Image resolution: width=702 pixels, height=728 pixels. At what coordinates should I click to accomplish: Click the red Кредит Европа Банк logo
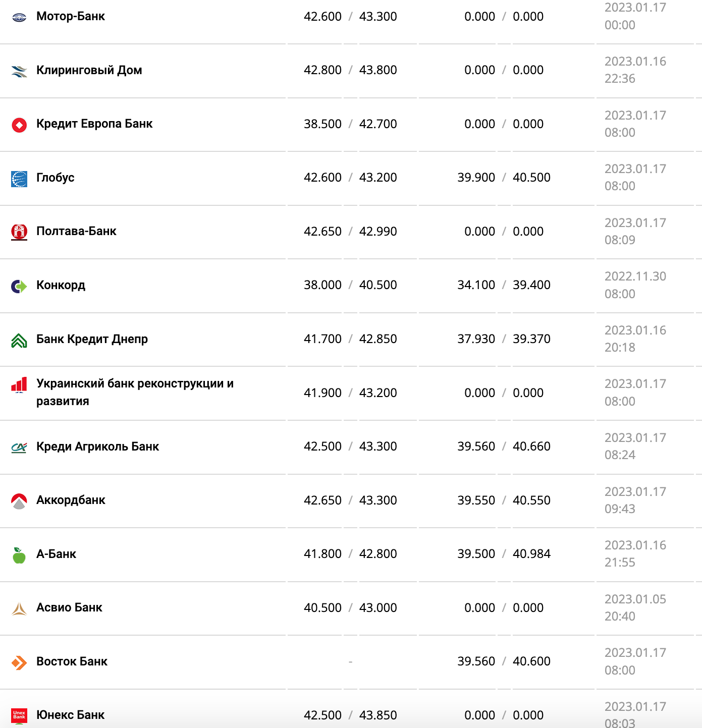(x=19, y=125)
